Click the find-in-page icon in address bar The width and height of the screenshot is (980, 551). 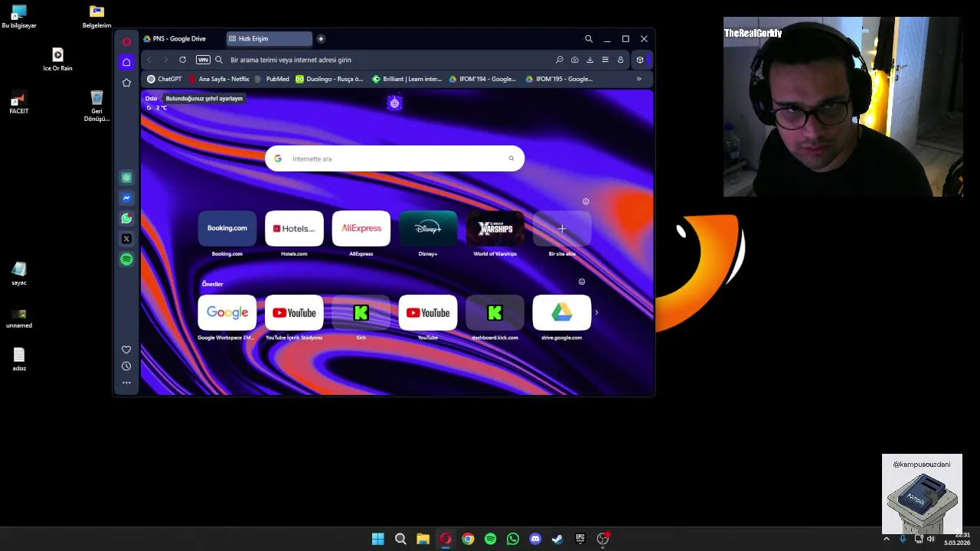[560, 60]
